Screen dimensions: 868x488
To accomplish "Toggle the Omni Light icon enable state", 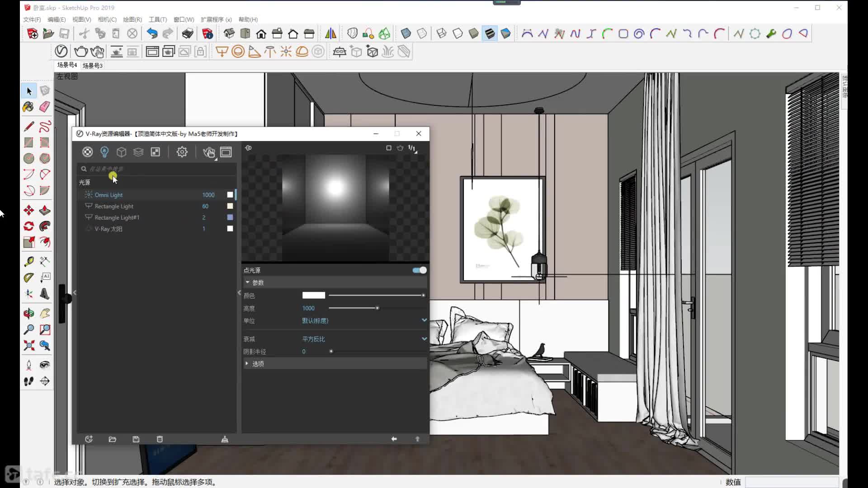I will 89,195.
